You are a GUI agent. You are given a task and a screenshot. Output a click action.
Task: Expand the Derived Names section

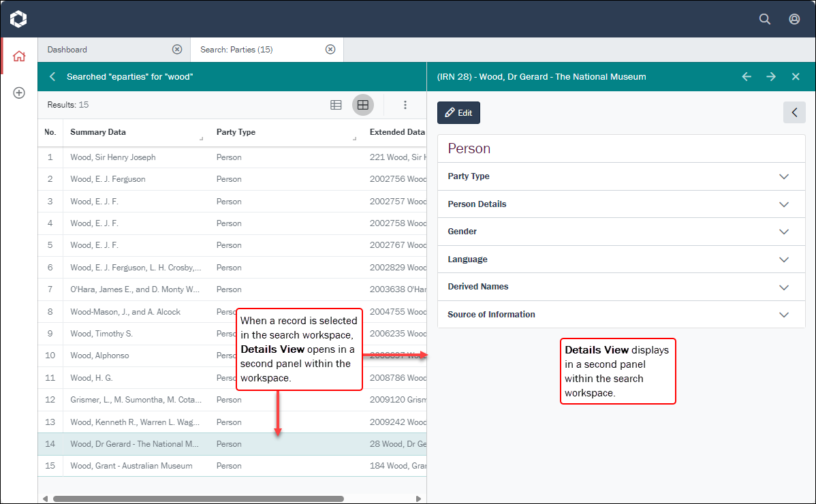click(x=783, y=287)
